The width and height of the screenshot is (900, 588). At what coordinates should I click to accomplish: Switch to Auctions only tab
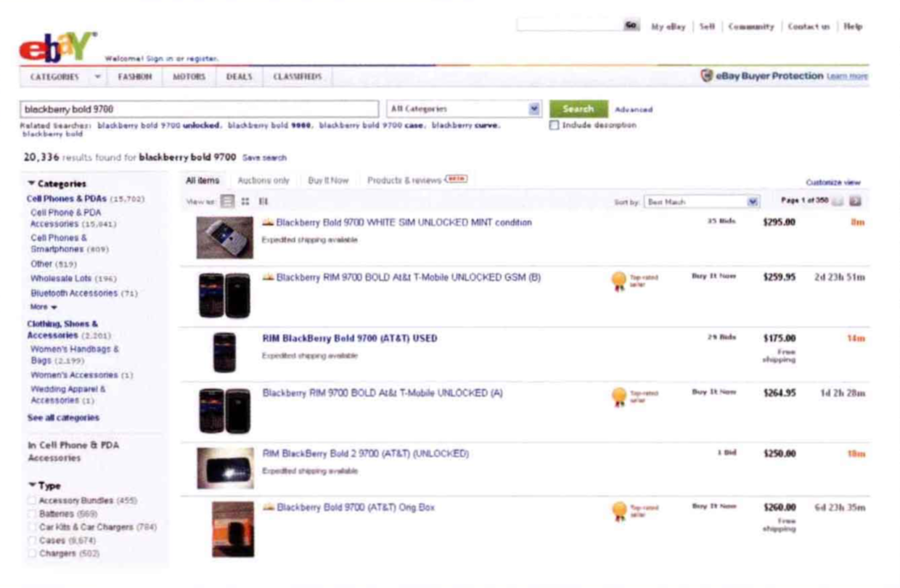pyautogui.click(x=263, y=180)
